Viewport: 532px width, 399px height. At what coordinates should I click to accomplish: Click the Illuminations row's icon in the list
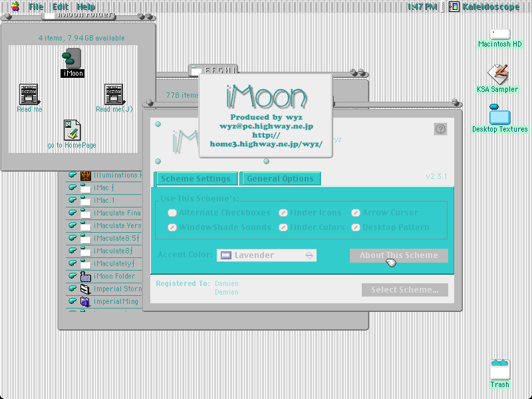coord(86,175)
